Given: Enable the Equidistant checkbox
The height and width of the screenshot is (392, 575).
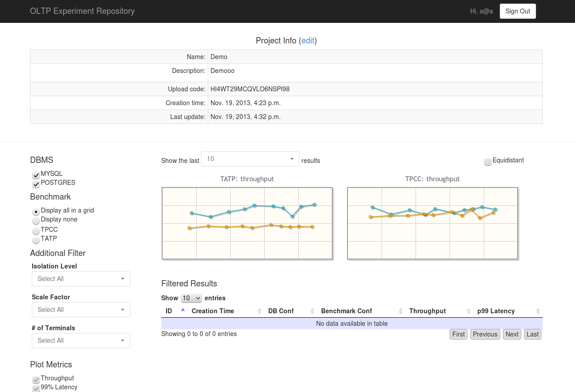Looking at the screenshot, I should pyautogui.click(x=488, y=162).
